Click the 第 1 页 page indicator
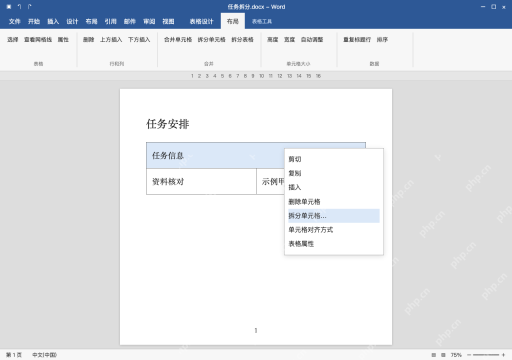 14,355
